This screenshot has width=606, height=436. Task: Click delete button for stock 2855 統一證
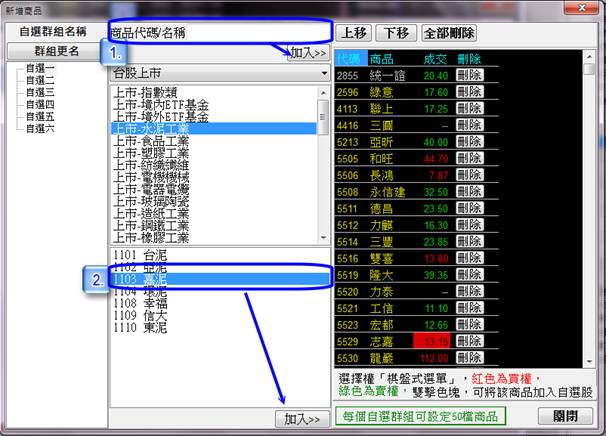[469, 75]
